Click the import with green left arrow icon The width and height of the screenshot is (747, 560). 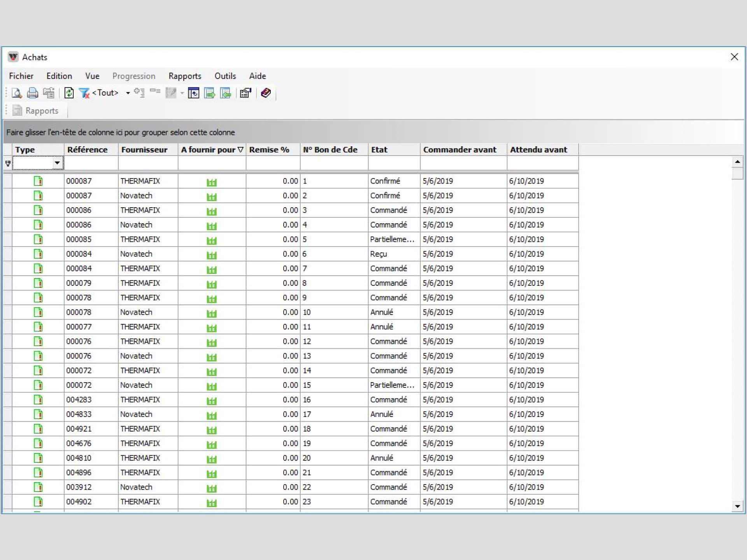pyautogui.click(x=226, y=93)
